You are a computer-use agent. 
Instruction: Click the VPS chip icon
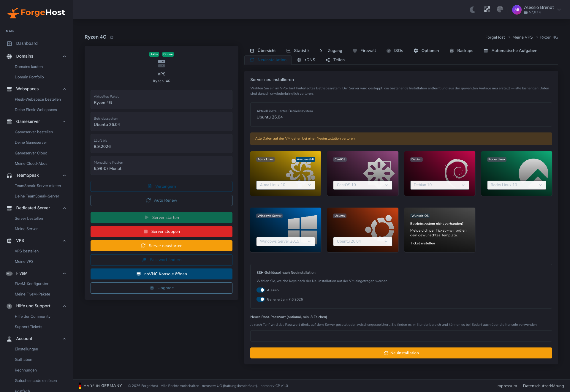coord(9,241)
